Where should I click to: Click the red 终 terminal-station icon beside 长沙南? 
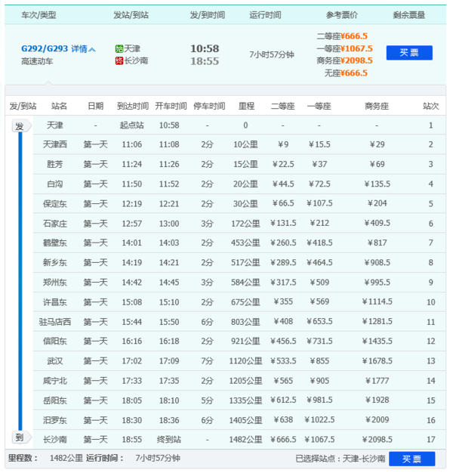119,60
